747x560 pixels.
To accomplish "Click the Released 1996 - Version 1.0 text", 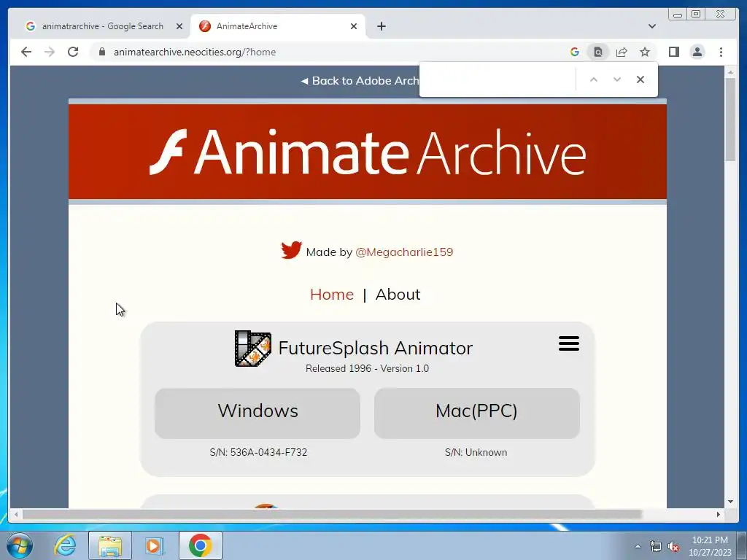I will pos(368,368).
